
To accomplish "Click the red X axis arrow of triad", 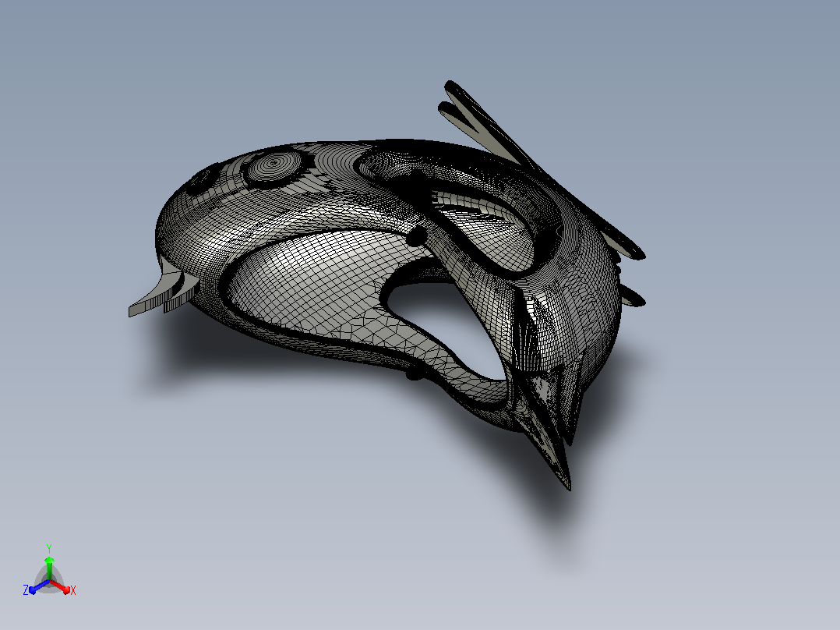I will click(61, 586).
